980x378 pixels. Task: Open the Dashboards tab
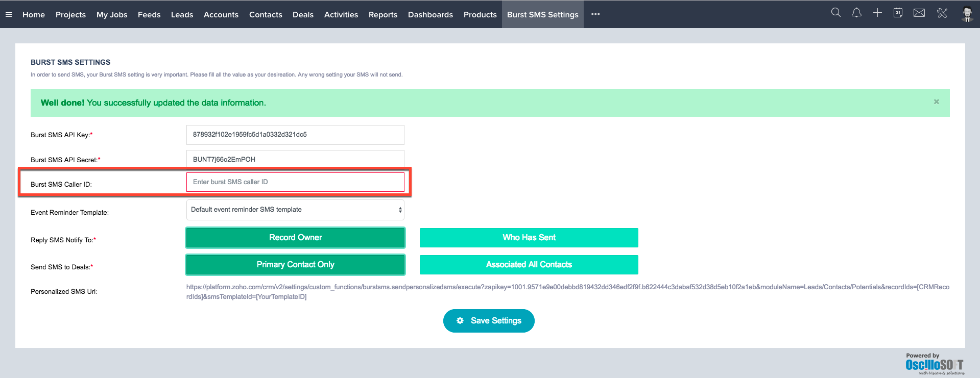coord(431,15)
